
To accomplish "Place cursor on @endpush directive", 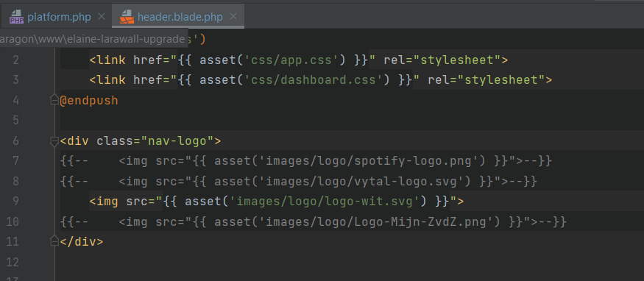I will pos(89,101).
